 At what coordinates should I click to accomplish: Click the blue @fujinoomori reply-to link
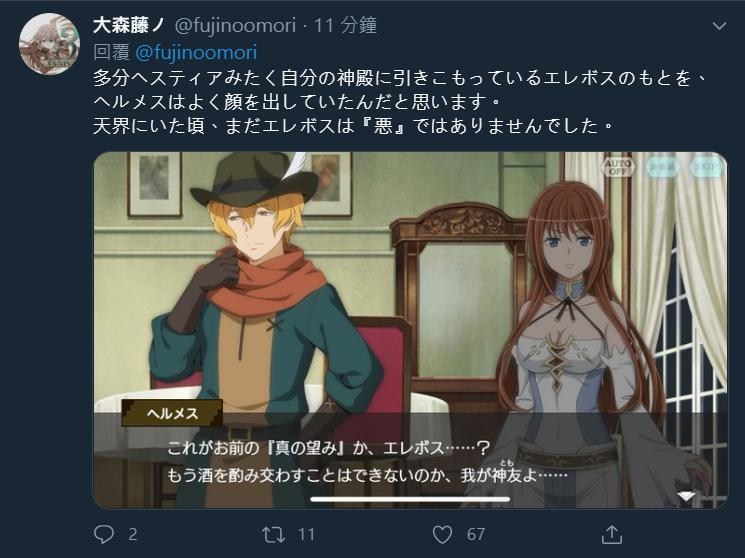(196, 52)
